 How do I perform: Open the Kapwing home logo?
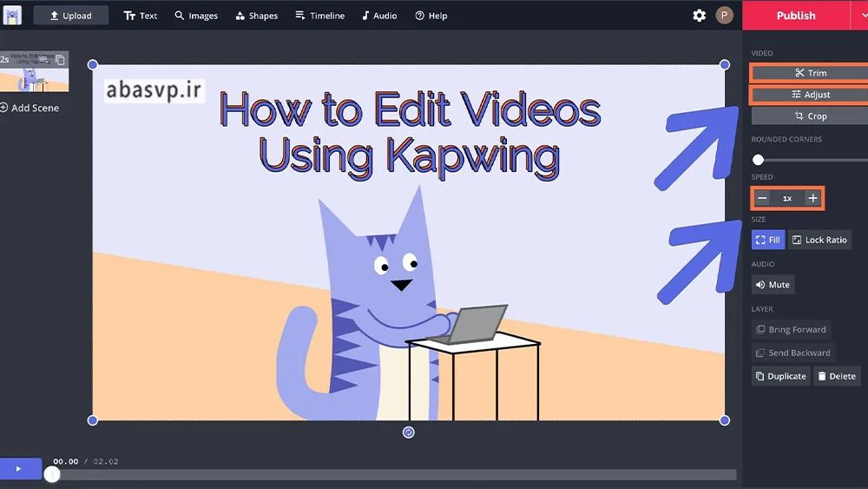[x=12, y=16]
